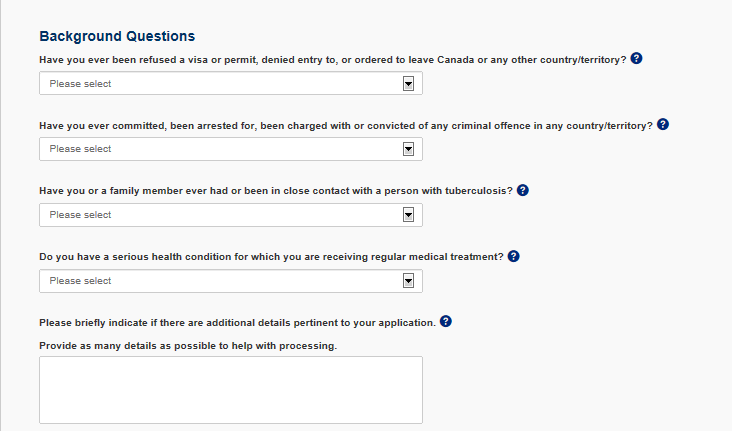
Task: Click the tuberculosis question label text
Action: click(x=276, y=191)
